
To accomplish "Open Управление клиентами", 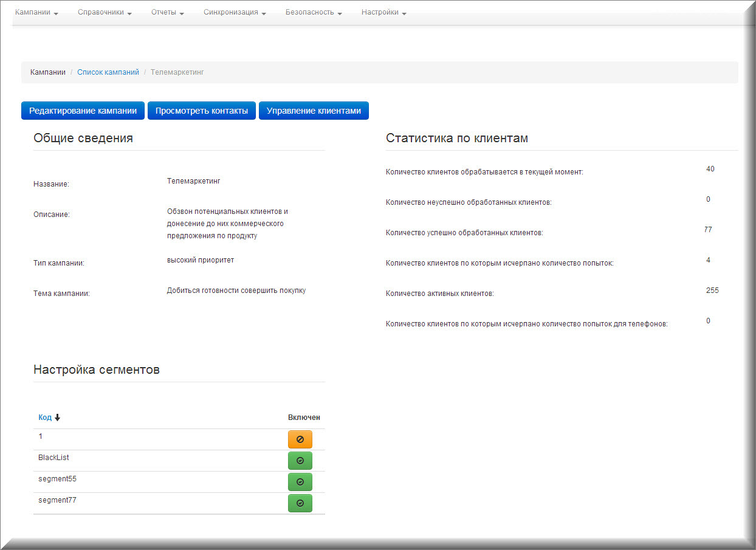I will click(x=314, y=111).
